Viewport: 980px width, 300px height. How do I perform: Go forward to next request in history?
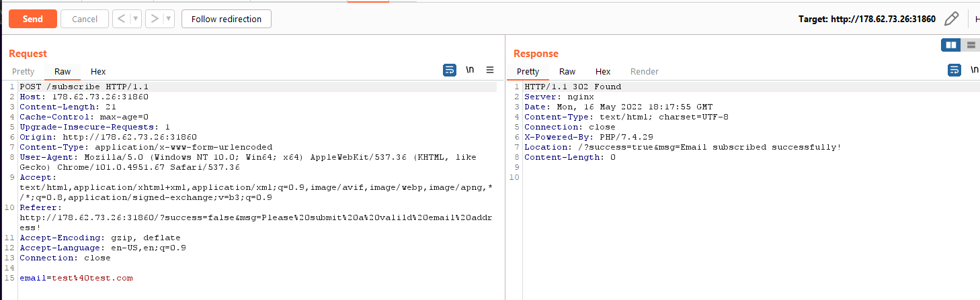[155, 19]
